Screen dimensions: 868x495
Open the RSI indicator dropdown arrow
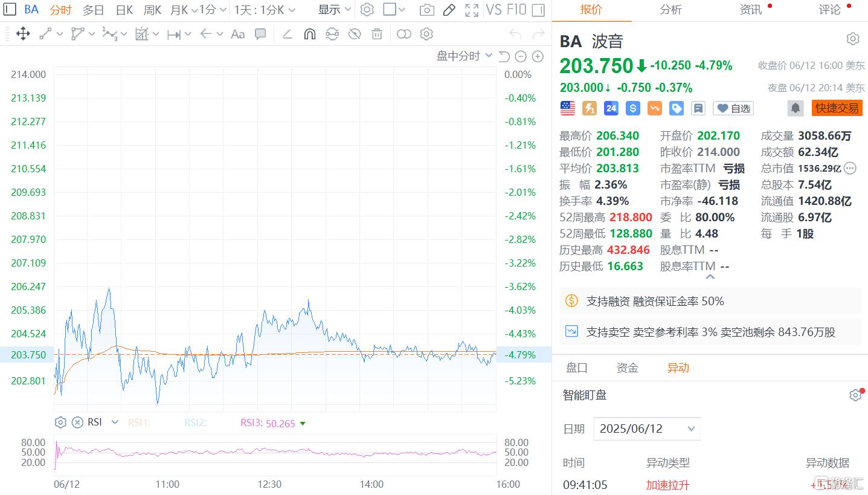115,422
